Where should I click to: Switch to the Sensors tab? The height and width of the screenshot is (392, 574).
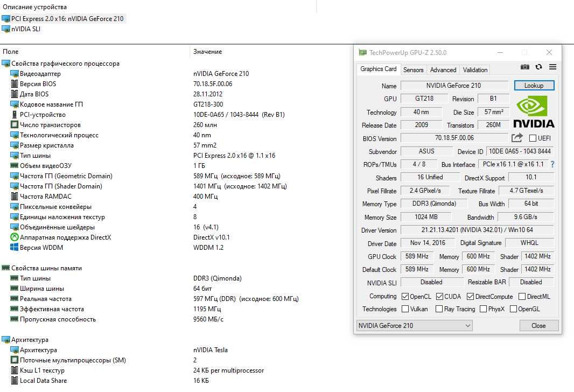click(x=414, y=70)
